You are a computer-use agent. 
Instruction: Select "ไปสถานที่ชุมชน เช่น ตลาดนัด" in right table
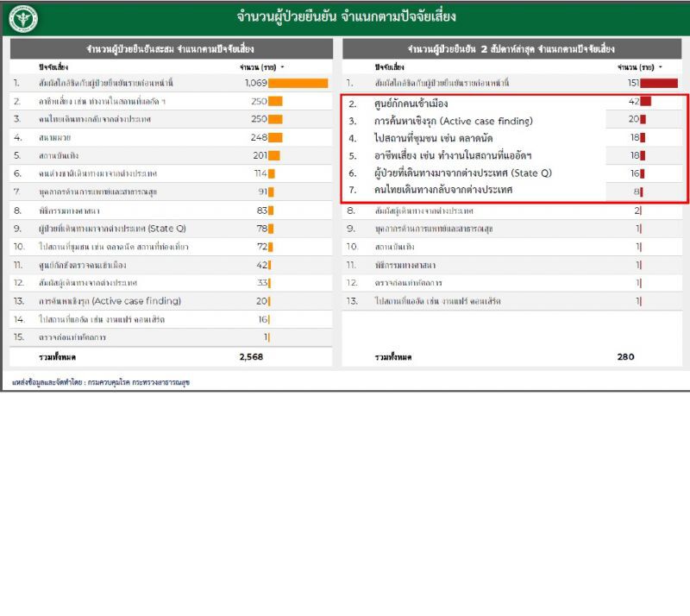433,138
